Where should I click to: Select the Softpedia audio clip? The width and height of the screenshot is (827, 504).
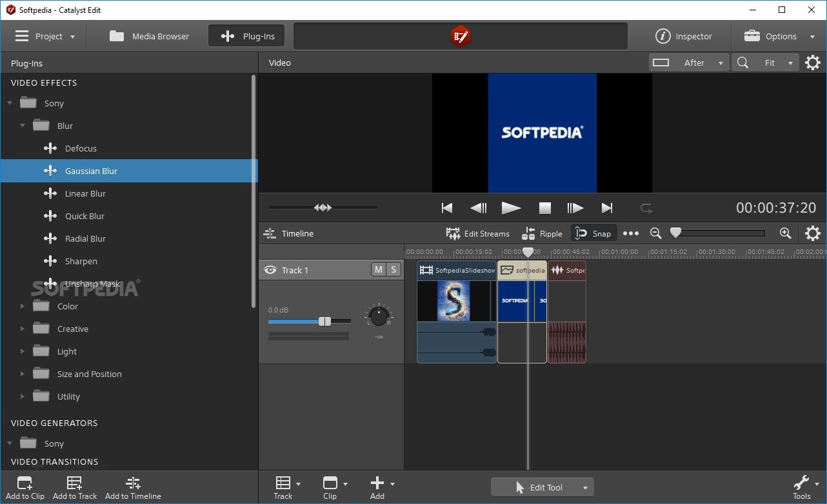coord(567,312)
